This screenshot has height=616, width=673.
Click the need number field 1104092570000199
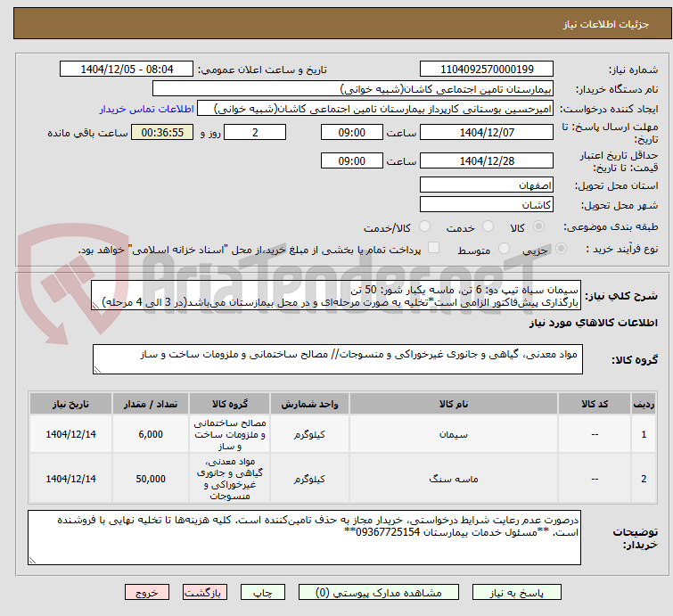pos(487,70)
